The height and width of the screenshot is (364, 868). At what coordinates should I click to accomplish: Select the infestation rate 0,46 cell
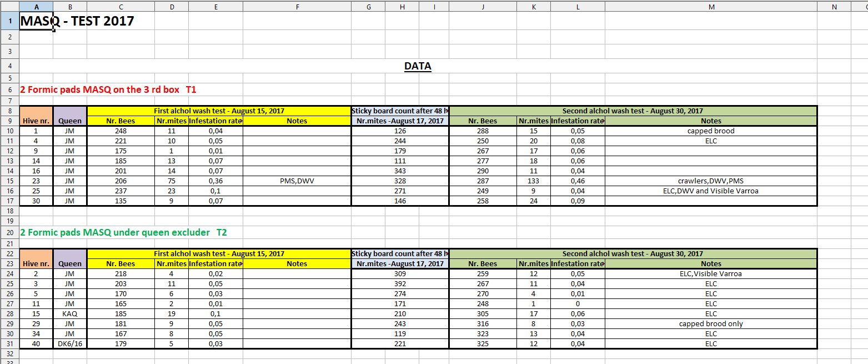[578, 181]
